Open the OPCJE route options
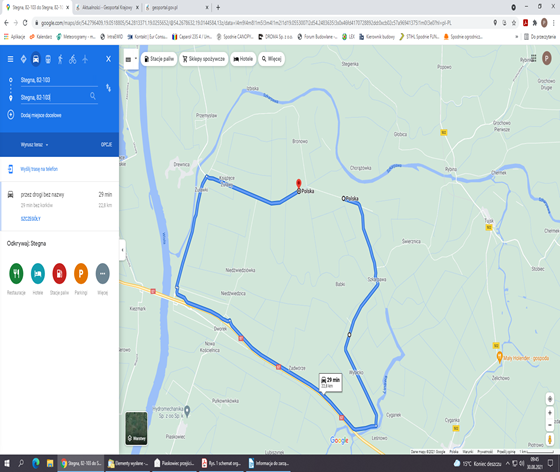The height and width of the screenshot is (472, 560). tap(106, 145)
